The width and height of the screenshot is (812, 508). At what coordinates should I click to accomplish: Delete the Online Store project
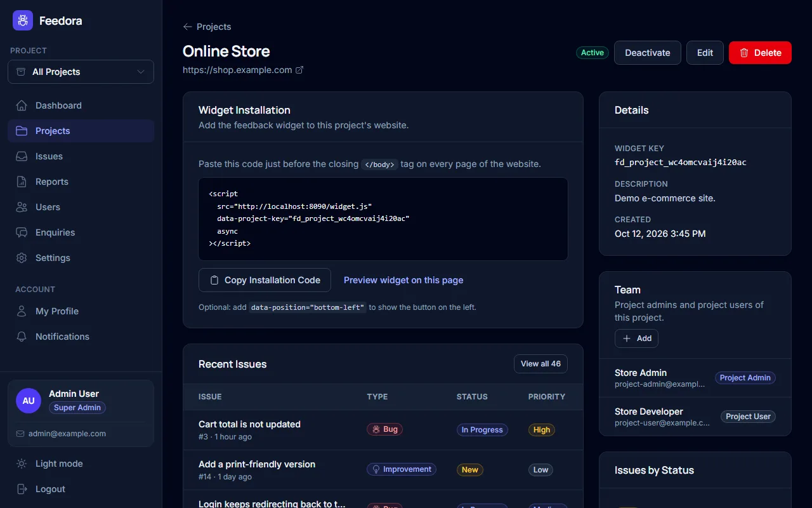760,53
